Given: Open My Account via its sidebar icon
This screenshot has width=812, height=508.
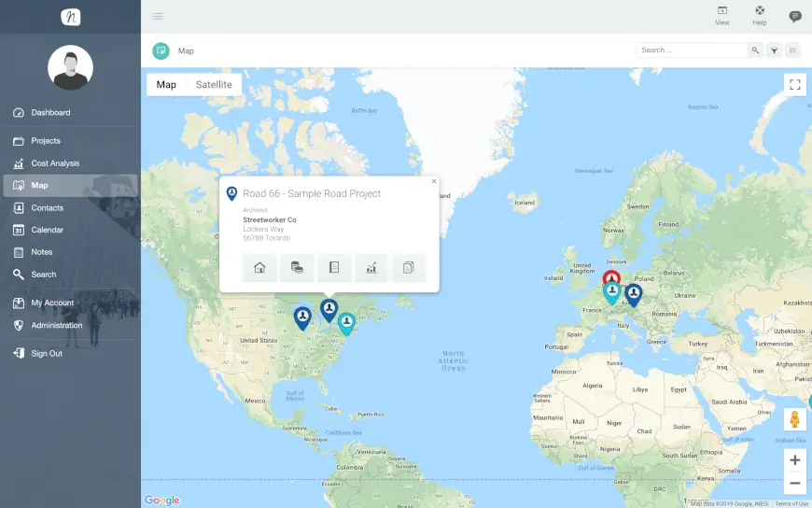Looking at the screenshot, I should tap(19, 303).
